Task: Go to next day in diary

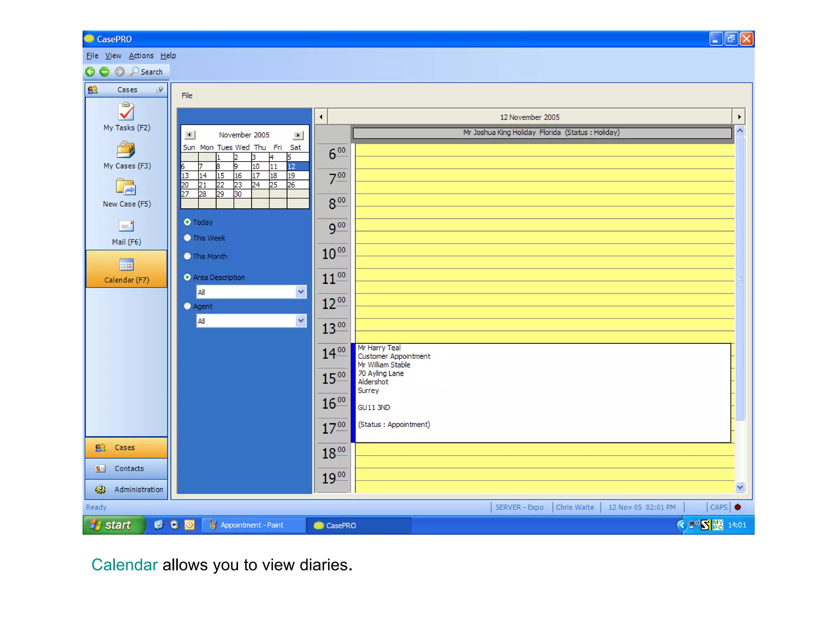Action: (739, 117)
